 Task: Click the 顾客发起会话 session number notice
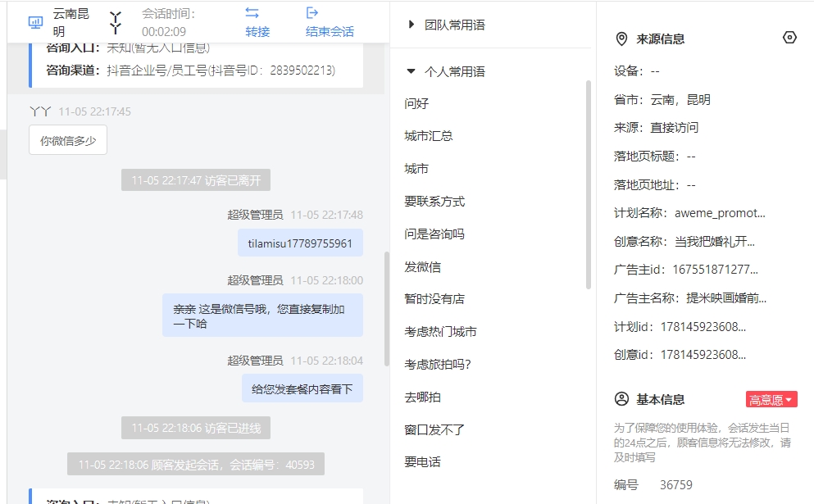(196, 464)
